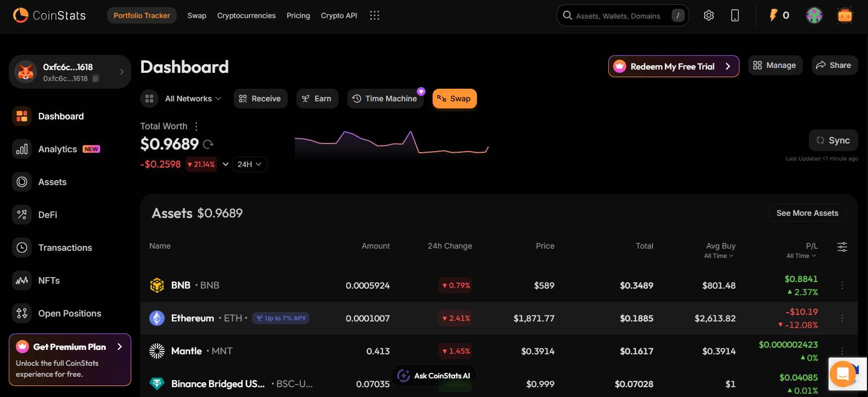Click the CoinStats logo
The width and height of the screenshot is (868, 397).
[49, 15]
